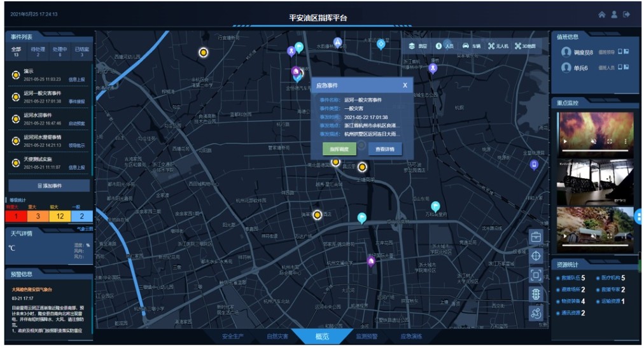Open the satellite map tool

(536, 313)
